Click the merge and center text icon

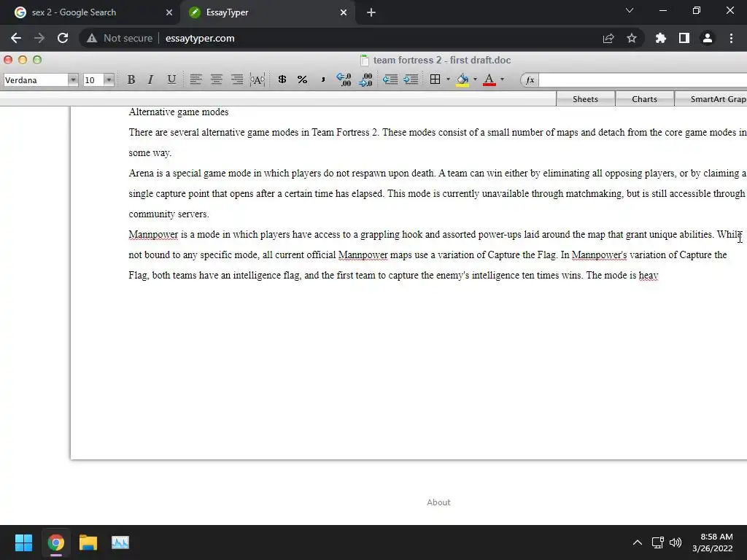click(258, 79)
